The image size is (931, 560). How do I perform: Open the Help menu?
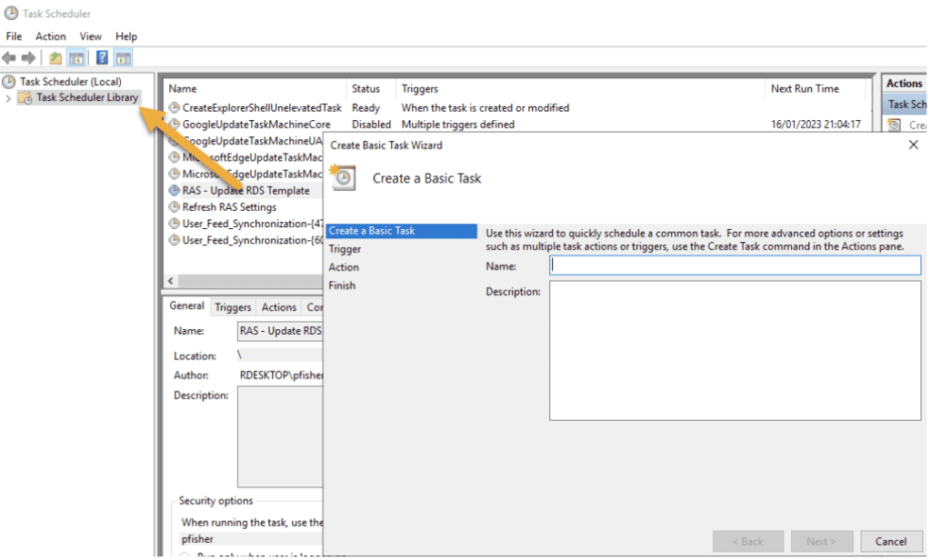(x=125, y=36)
